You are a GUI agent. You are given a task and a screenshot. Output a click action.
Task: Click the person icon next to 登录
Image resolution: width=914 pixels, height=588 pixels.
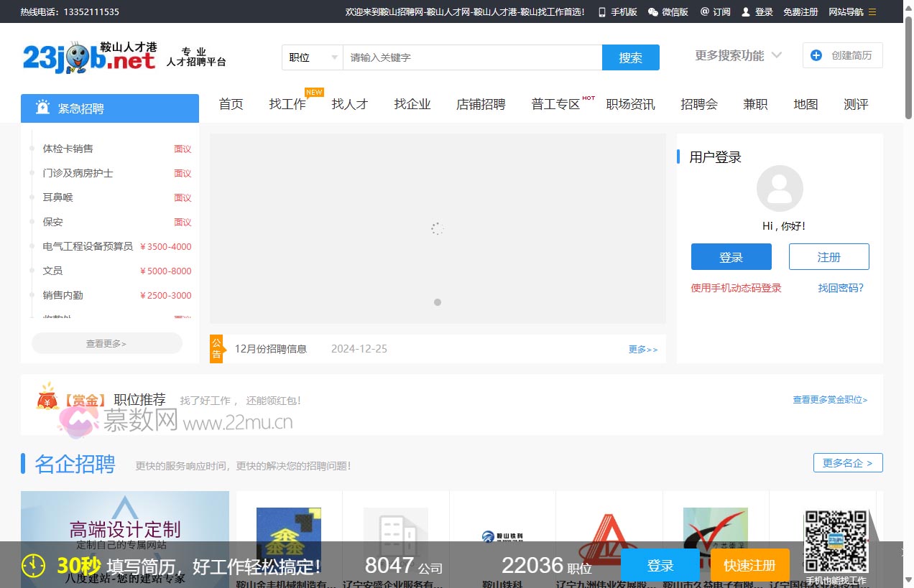pyautogui.click(x=746, y=11)
